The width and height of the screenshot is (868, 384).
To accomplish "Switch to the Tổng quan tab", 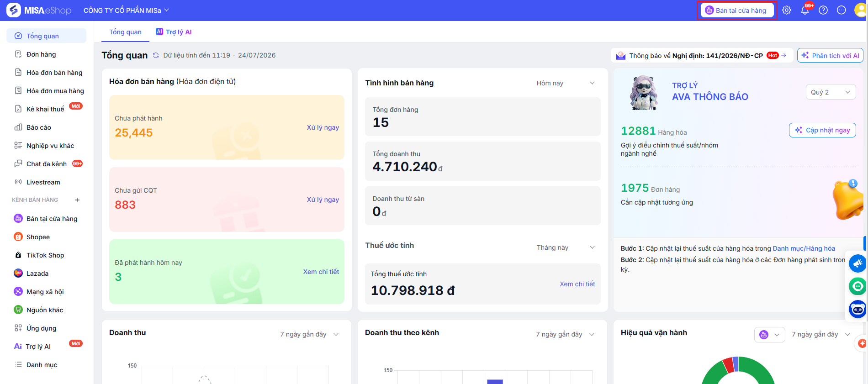I will pos(125,32).
